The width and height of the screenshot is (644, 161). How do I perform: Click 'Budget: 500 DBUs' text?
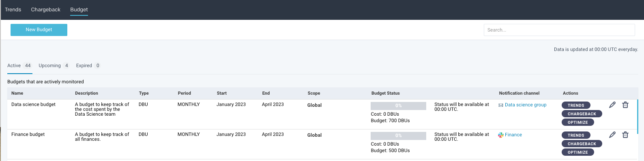(390, 150)
